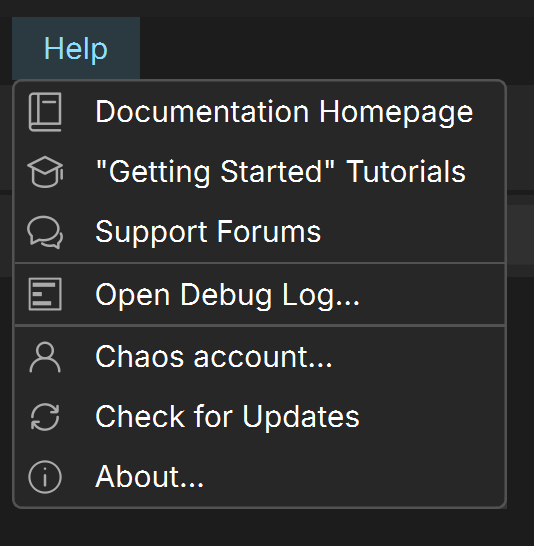Select the Chaos account... entry
This screenshot has width=534, height=546.
[x=260, y=357]
